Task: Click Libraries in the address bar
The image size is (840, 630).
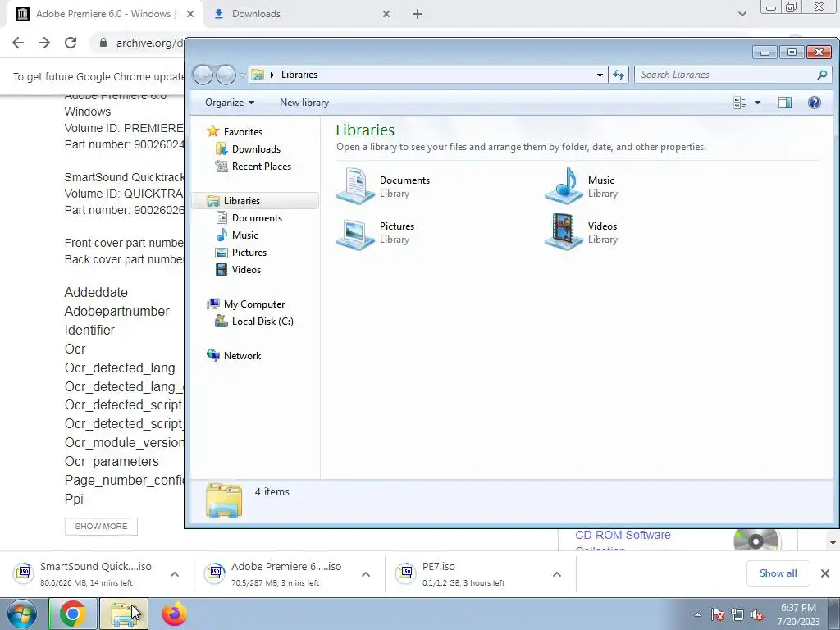Action: click(x=299, y=75)
